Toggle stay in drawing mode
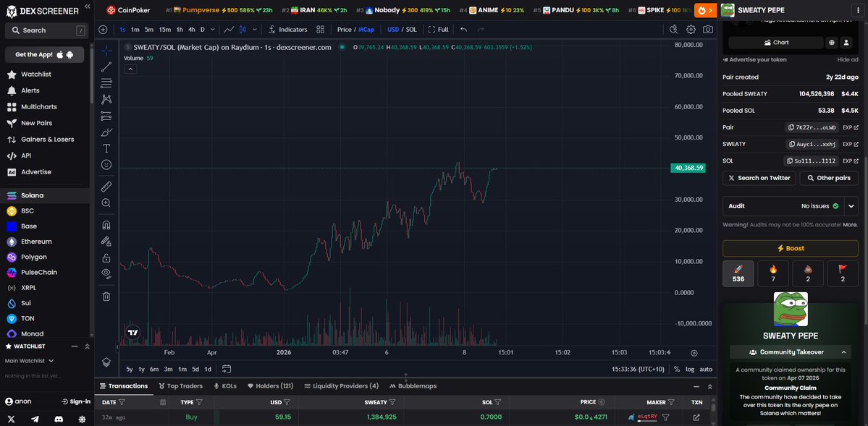This screenshot has height=426, width=868. [x=106, y=242]
